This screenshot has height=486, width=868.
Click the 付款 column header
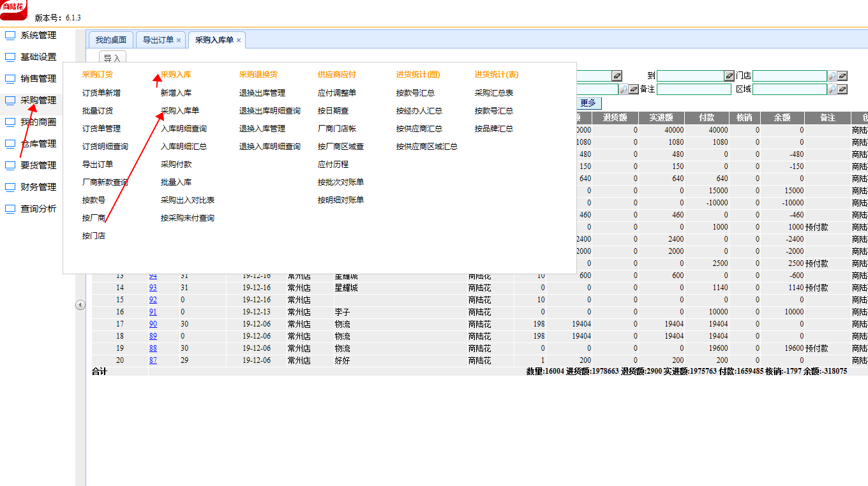[707, 118]
